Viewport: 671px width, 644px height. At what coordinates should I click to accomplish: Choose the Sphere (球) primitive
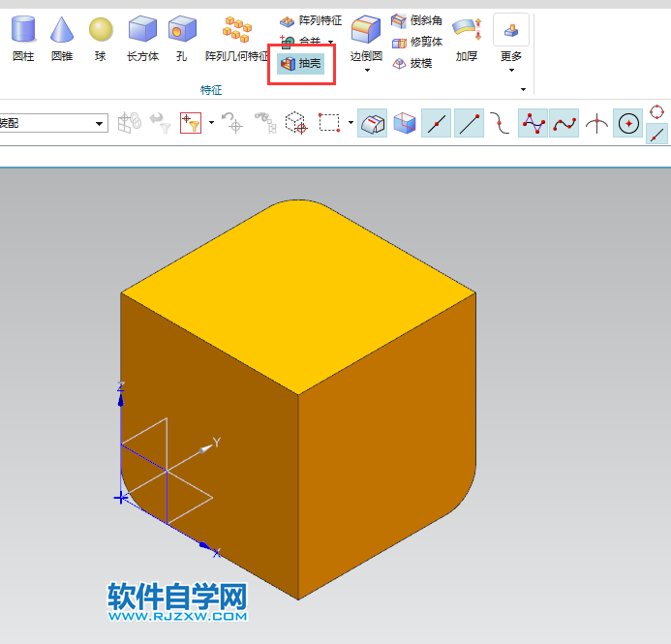pos(101,38)
